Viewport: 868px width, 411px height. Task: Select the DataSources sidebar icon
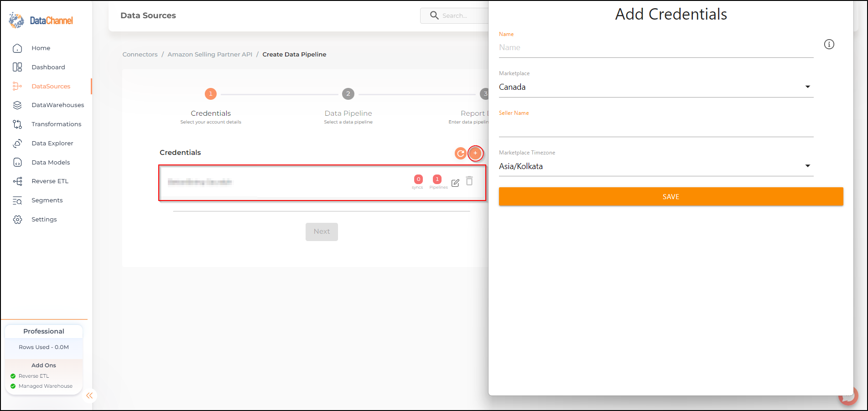point(17,86)
